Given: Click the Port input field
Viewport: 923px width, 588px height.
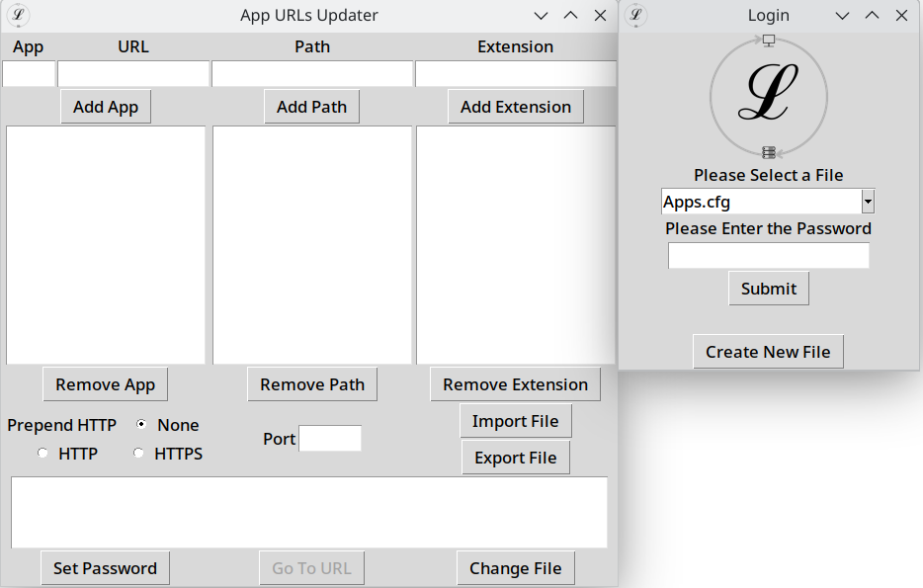Looking at the screenshot, I should [330, 438].
